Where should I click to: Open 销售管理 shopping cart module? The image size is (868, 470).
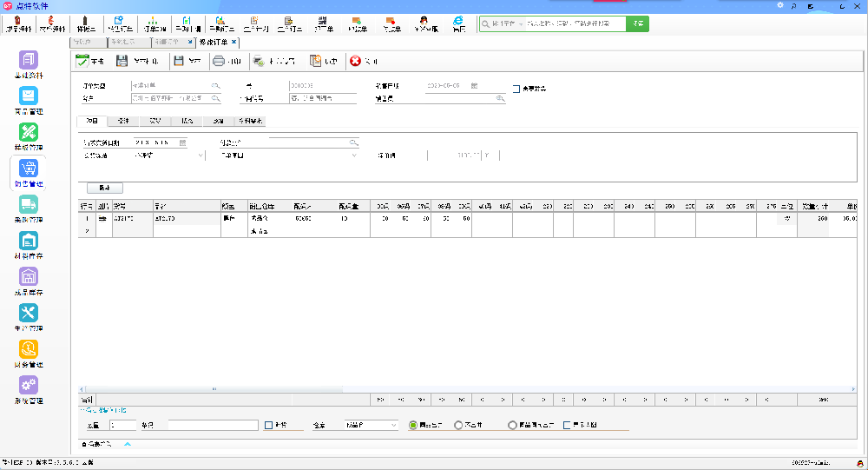point(29,173)
